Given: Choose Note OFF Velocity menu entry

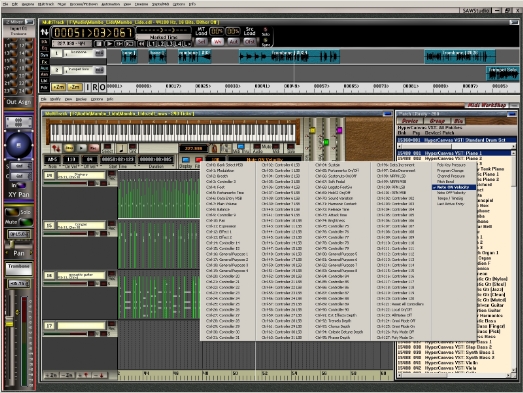Looking at the screenshot, I should (x=451, y=193).
